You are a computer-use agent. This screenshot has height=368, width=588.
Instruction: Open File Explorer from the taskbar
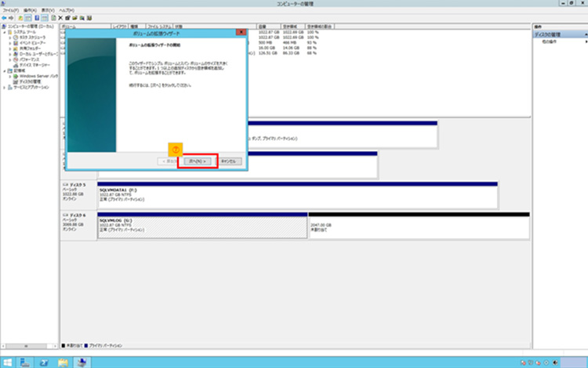click(62, 363)
